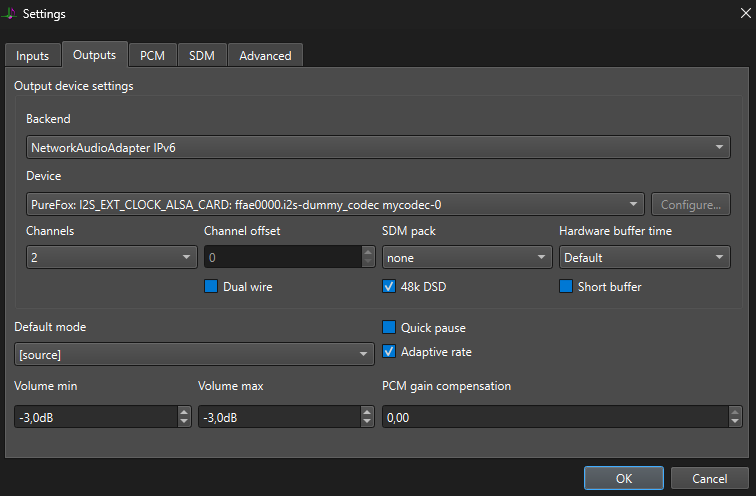Expand the SDM pack dropdown

click(466, 257)
